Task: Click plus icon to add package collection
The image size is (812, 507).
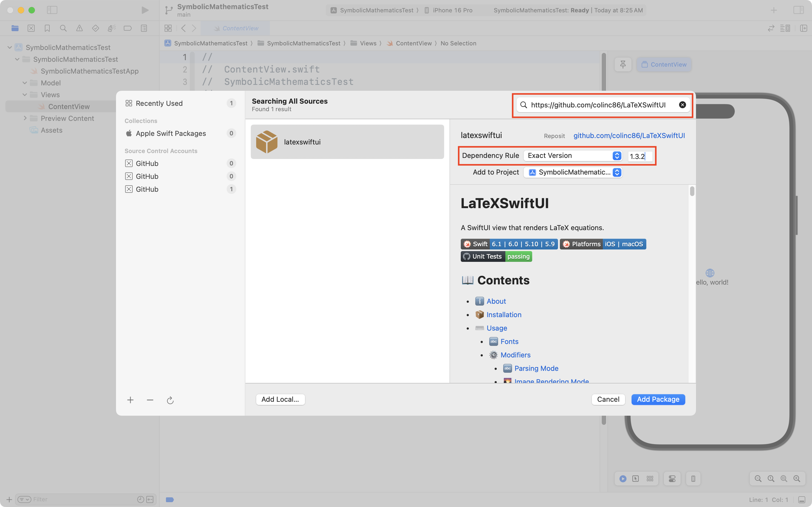Action: point(130,400)
